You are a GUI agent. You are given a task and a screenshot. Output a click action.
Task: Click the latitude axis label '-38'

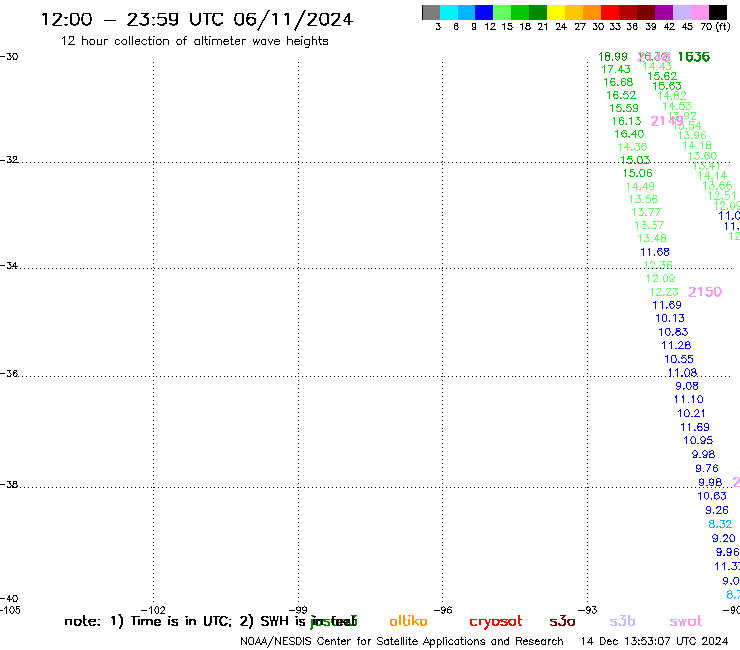click(9, 485)
